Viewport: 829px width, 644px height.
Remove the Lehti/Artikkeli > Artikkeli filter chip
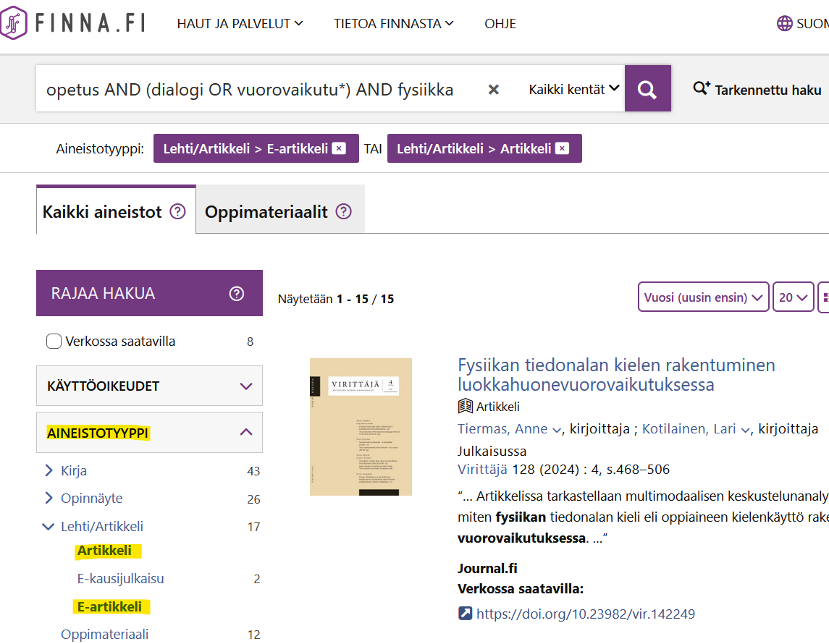pos(563,148)
